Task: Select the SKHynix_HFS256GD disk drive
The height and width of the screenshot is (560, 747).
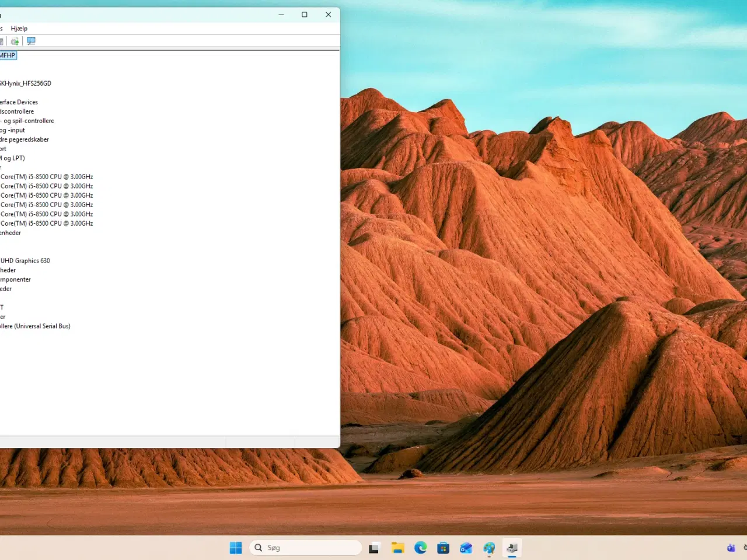Action: click(x=26, y=83)
